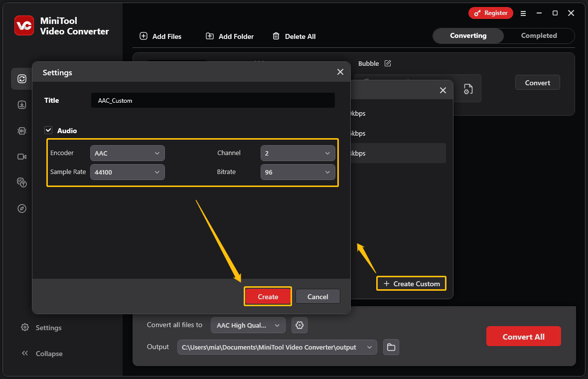The width and height of the screenshot is (588, 379).
Task: Expand the Bitrate 96 dropdown
Action: (297, 172)
